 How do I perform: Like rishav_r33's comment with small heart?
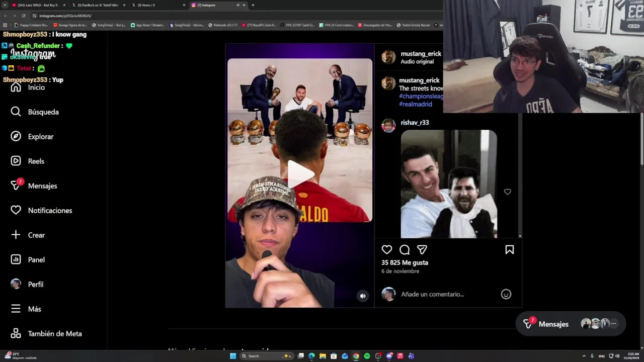[507, 192]
